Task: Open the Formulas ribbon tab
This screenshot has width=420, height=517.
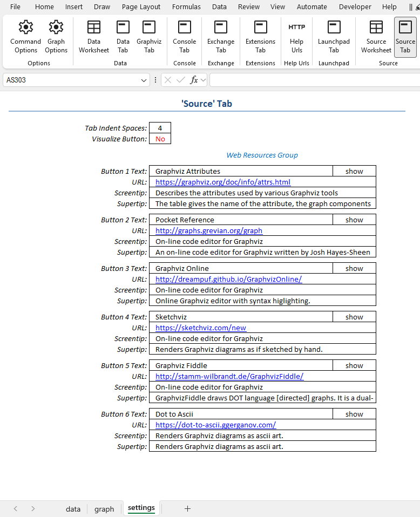Action: [x=186, y=6]
